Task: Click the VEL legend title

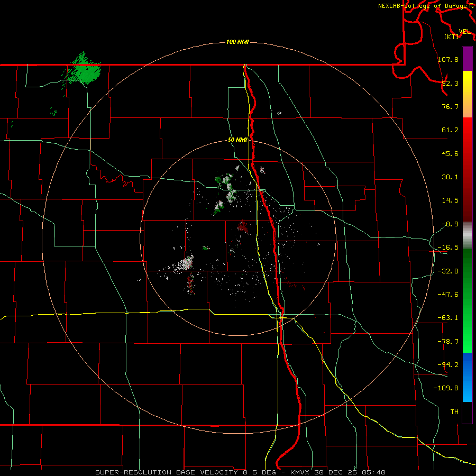Action: click(464, 32)
